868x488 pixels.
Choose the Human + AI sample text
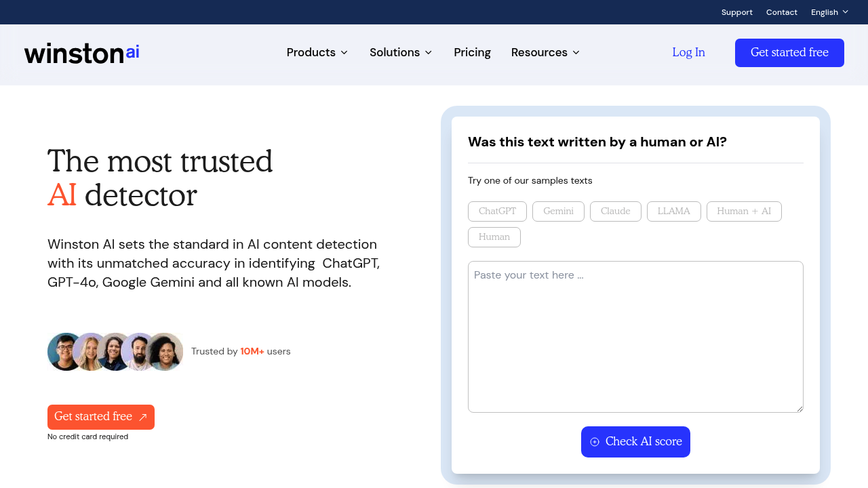point(744,211)
